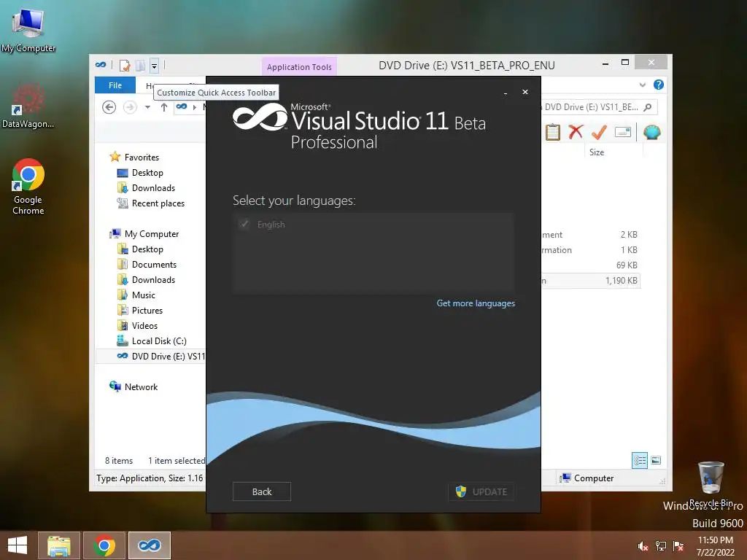
Task: Click the muted volume tray icon
Action: 643,545
